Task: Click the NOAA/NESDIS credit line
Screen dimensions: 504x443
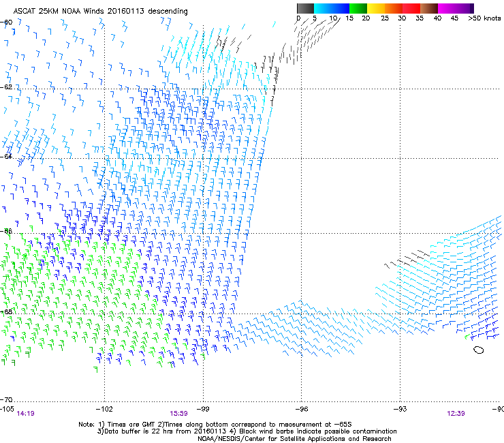Action: point(294,439)
